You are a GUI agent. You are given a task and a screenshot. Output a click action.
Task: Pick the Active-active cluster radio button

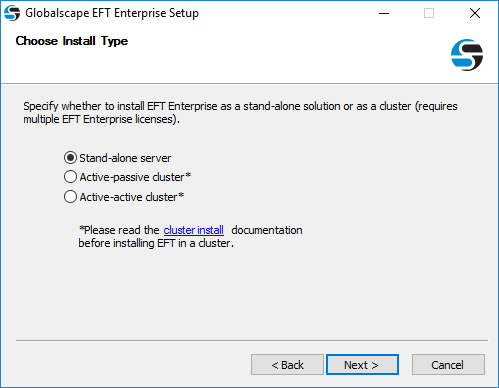[x=70, y=197]
